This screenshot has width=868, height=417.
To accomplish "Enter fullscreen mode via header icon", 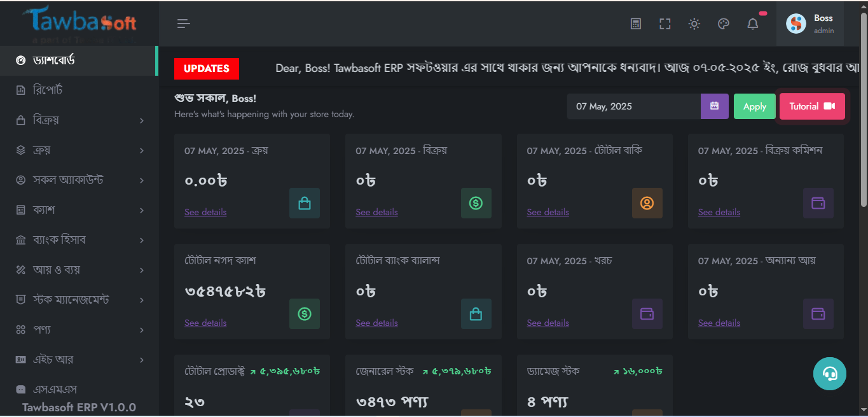I will tap(665, 24).
